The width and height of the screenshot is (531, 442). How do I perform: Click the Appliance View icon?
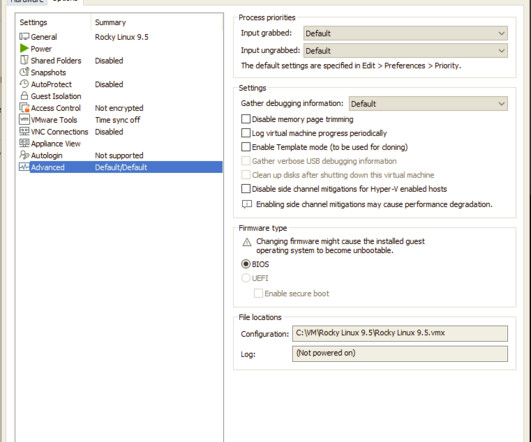pyautogui.click(x=24, y=143)
